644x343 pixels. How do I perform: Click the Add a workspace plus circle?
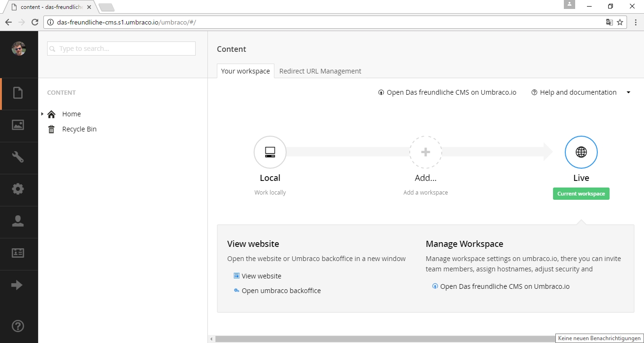(425, 152)
